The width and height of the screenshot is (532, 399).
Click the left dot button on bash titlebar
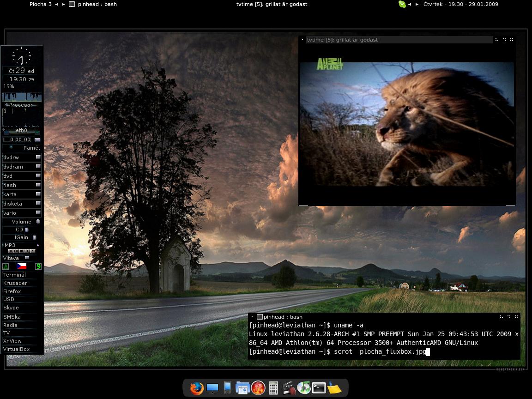point(252,317)
